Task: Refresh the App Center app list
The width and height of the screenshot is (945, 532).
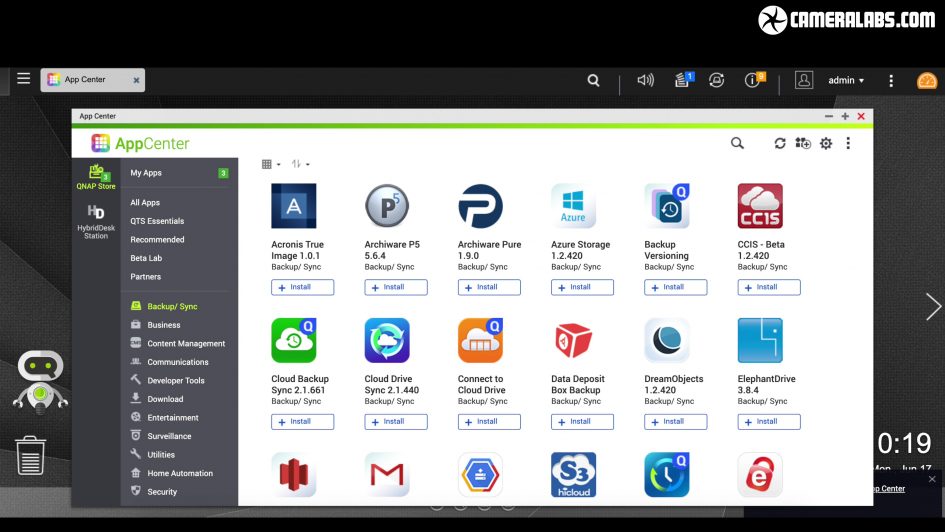Action: pos(780,143)
